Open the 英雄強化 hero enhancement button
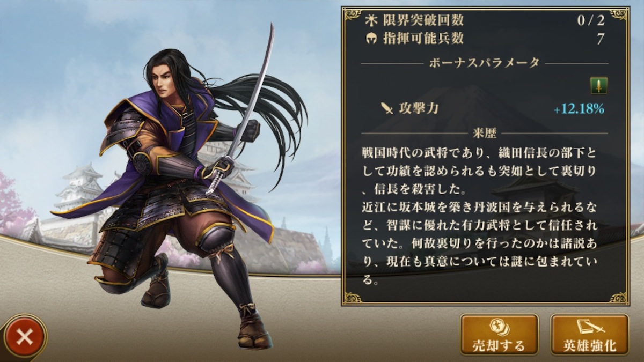The height and width of the screenshot is (362, 644). pos(589,335)
